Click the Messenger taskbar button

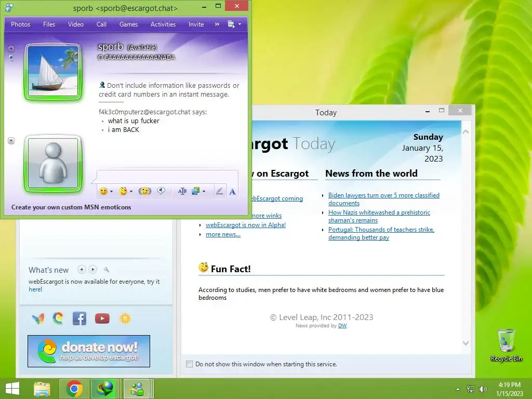click(x=137, y=389)
